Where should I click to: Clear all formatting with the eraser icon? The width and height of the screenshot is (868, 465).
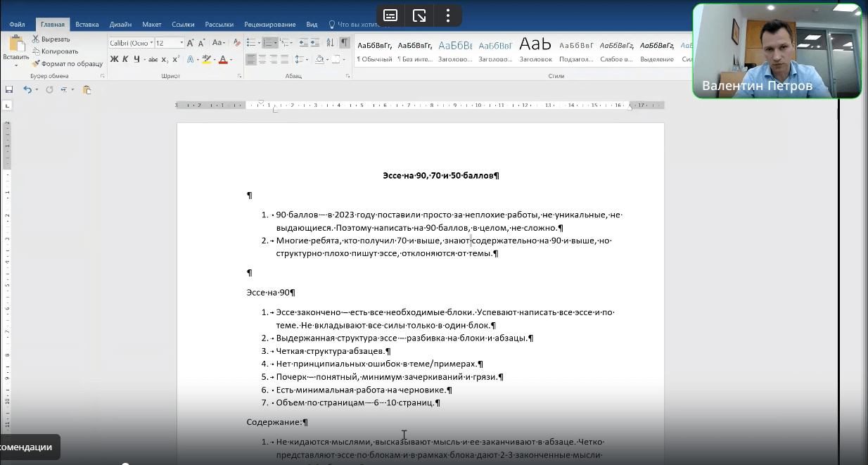point(236,43)
